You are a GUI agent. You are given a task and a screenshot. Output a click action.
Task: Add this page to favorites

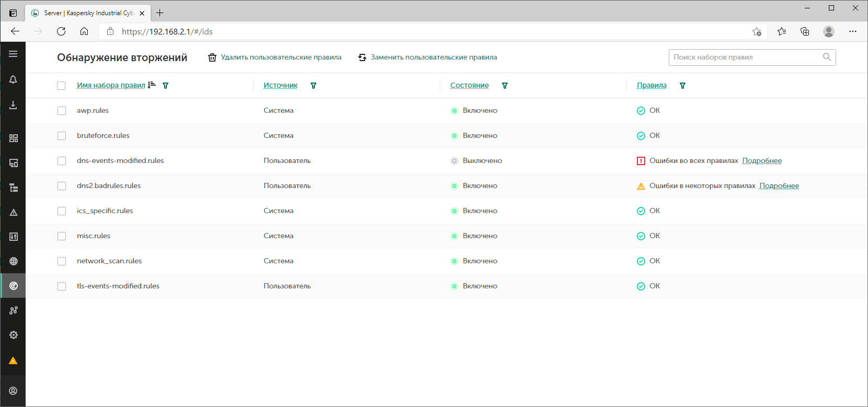(x=757, y=31)
